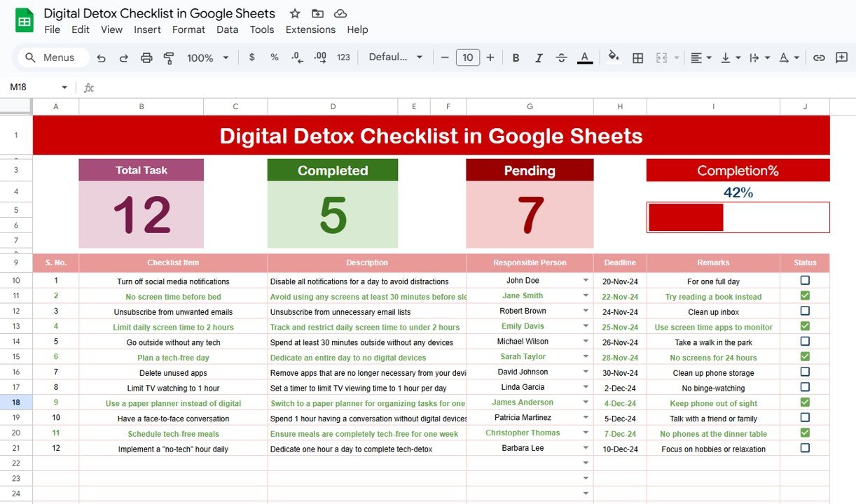Select the Deadline header cell

(620, 263)
